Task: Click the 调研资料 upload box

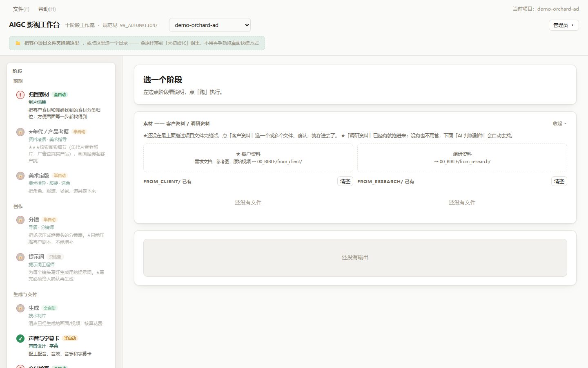Action: pos(462,158)
